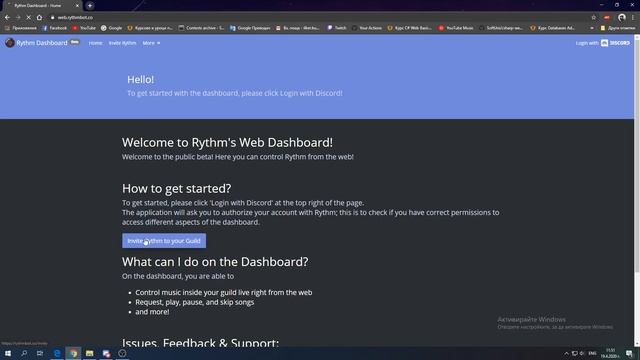The width and height of the screenshot is (640, 360).
Task: Click the 'Hello!' heading
Action: click(140, 80)
